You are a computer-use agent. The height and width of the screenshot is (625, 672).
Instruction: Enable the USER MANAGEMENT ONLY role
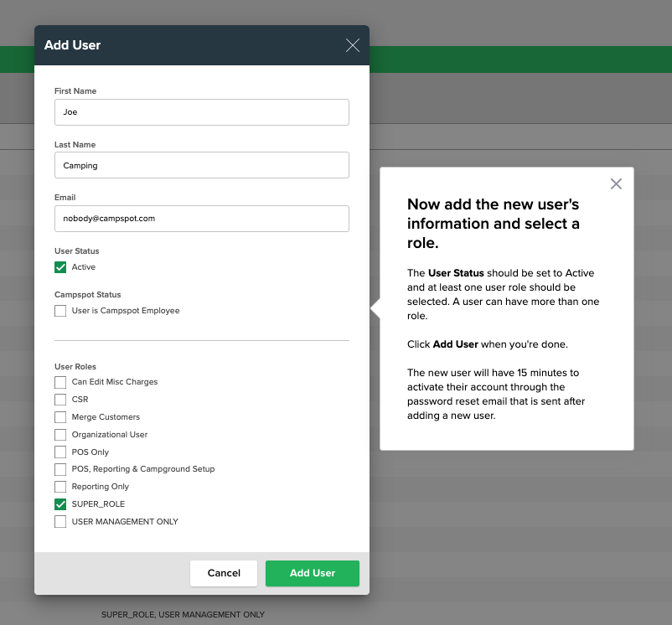[60, 521]
